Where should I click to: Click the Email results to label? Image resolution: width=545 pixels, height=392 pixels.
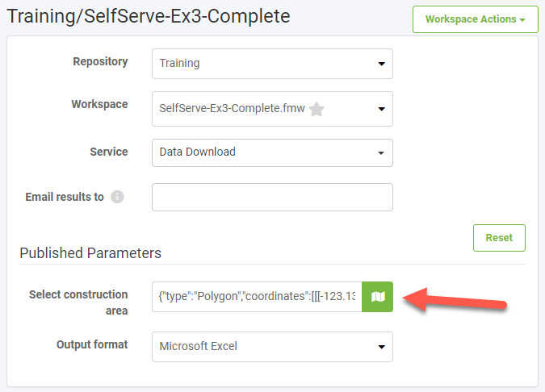(x=65, y=197)
